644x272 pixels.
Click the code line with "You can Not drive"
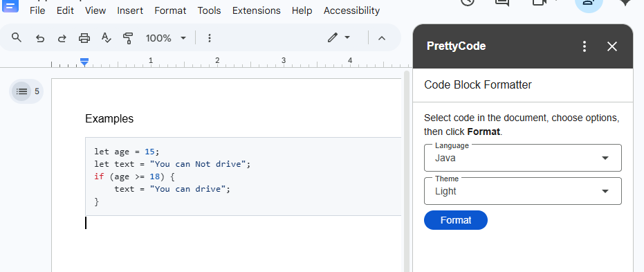tap(172, 164)
